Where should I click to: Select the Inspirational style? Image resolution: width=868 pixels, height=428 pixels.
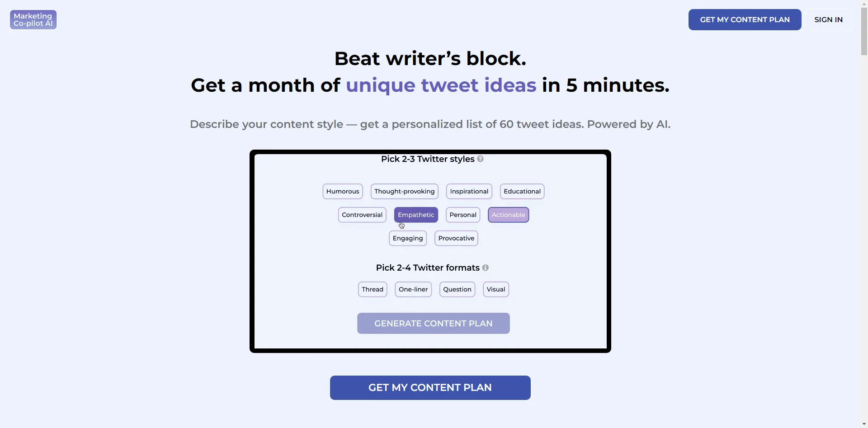click(x=469, y=191)
